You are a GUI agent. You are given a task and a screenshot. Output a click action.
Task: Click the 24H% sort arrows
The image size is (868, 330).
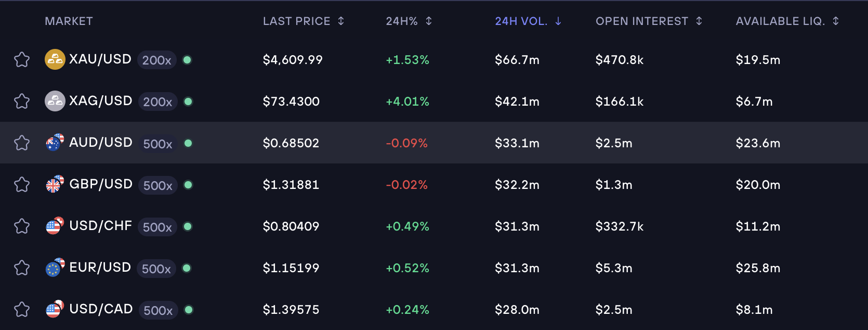(409, 21)
